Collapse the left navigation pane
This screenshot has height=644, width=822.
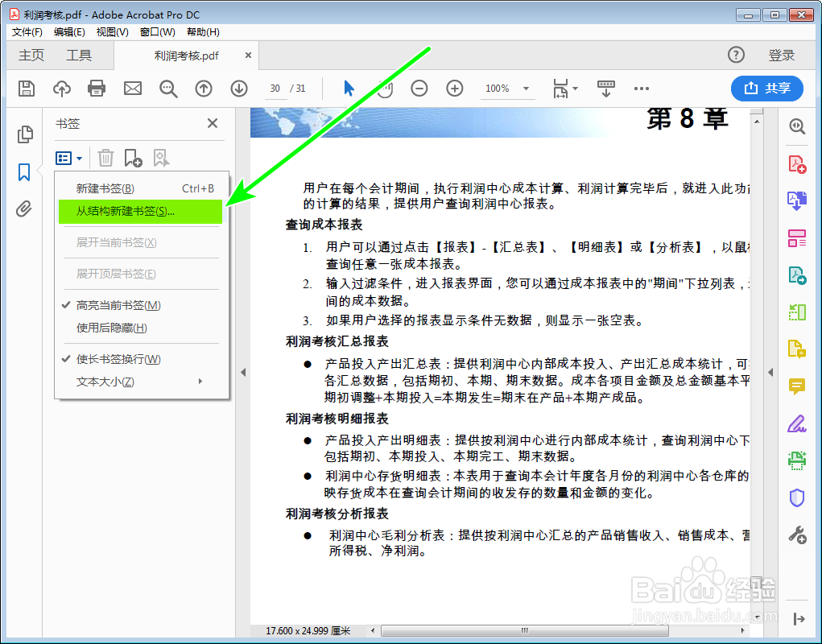tap(242, 372)
